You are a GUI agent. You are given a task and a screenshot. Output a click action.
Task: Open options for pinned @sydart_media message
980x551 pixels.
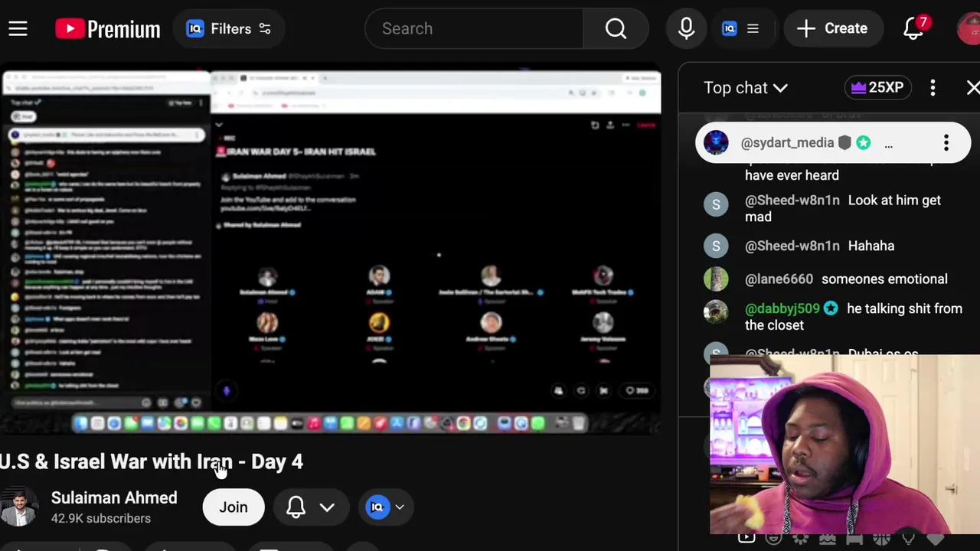pyautogui.click(x=946, y=143)
